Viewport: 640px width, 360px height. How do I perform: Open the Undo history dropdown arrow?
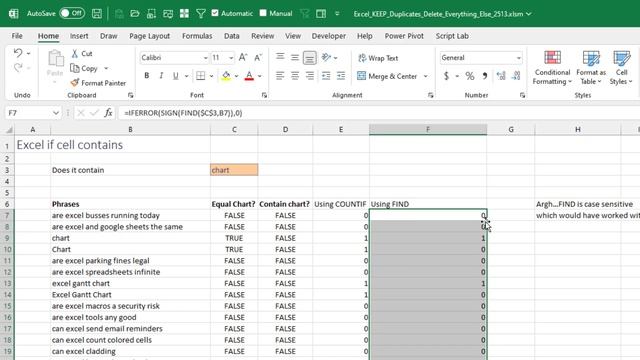(29, 53)
